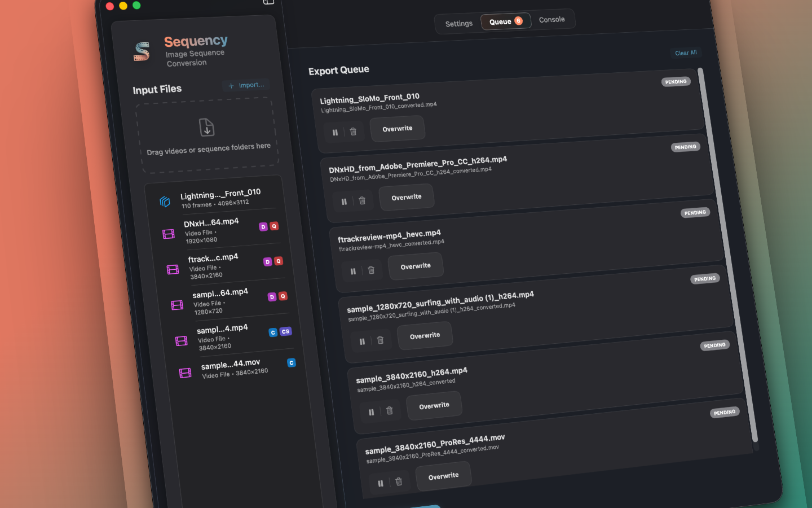Click the C badge on sampl...4.mp4
812x508 pixels.
pos(273,332)
